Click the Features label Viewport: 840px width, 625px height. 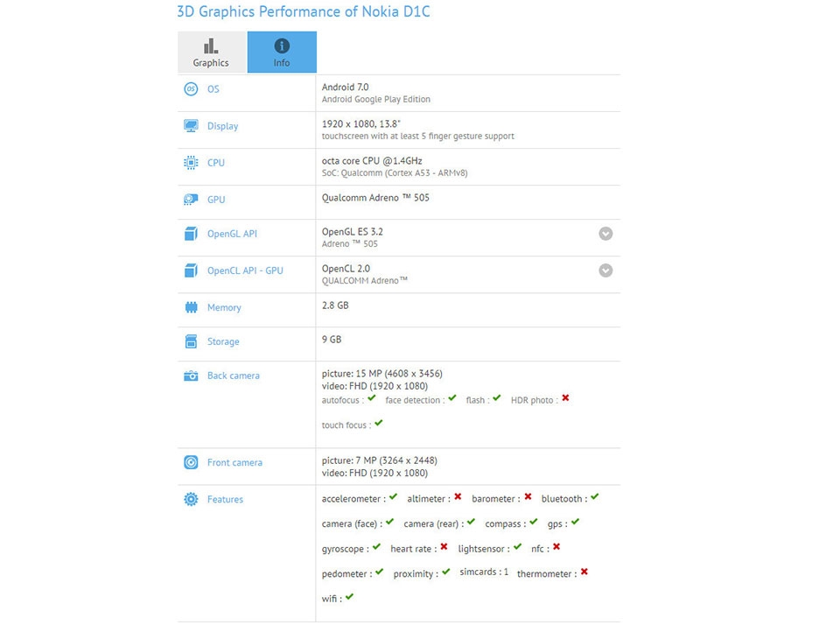(225, 499)
